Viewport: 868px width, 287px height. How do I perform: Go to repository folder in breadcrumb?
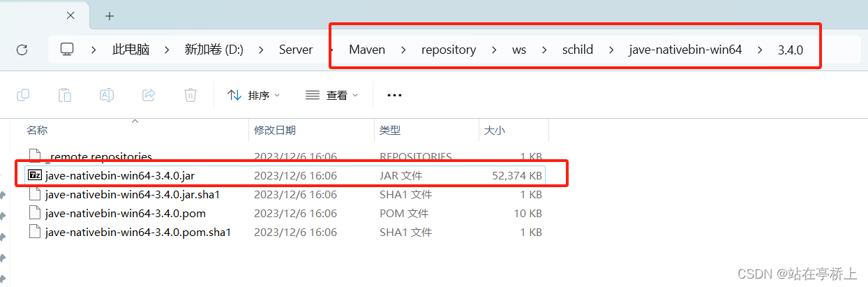point(449,50)
